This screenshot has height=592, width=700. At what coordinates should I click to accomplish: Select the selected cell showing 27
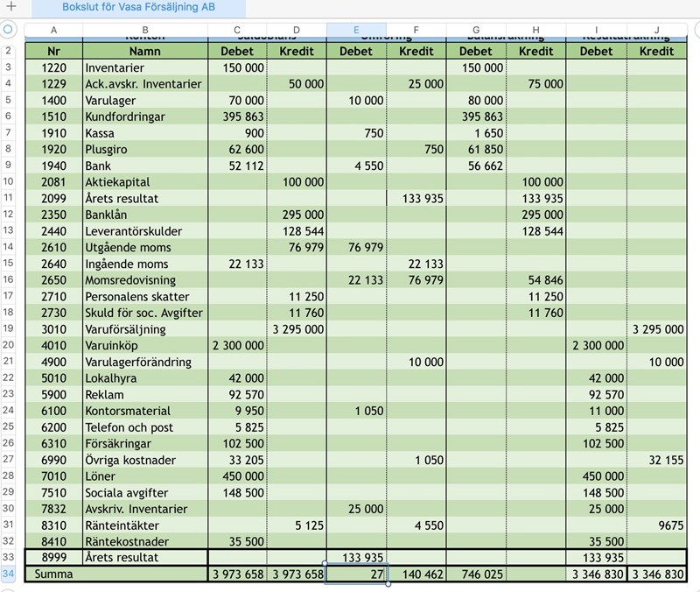[x=356, y=574]
